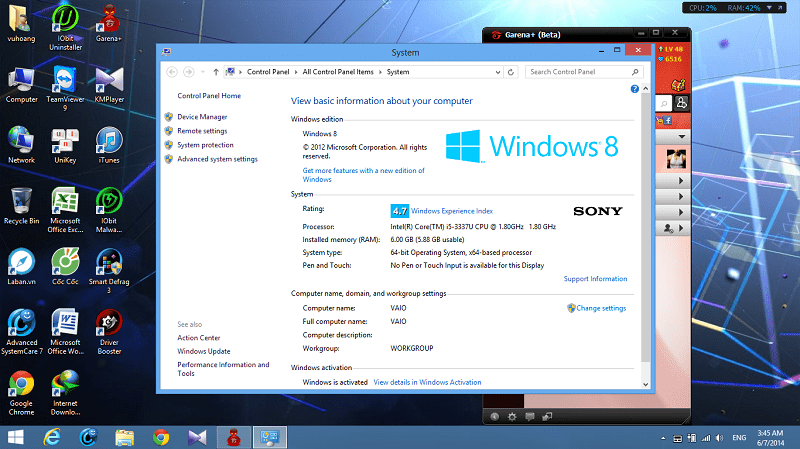Image resolution: width=800 pixels, height=449 pixels.
Task: Click the help question mark icon
Action: point(635,89)
